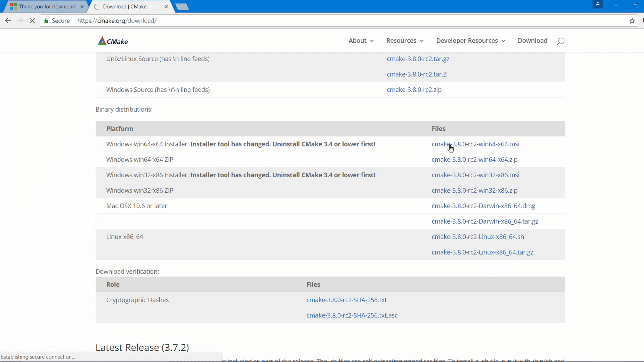644x362 pixels.
Task: Close the 'Thank you for downloading' tab
Action: 82,7
